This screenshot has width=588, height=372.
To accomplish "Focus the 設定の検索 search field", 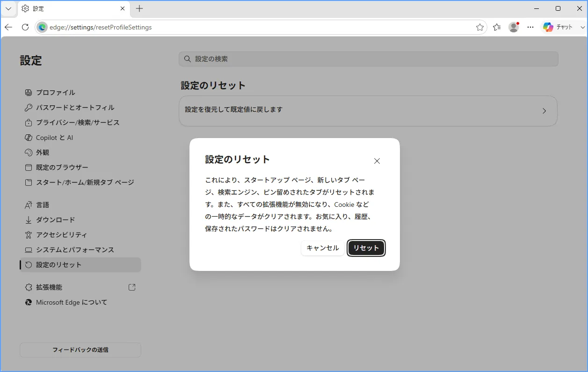I will click(369, 59).
